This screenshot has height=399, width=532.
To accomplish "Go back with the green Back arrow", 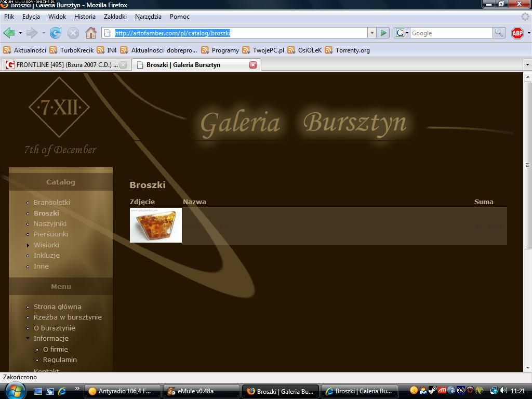I will (x=9, y=33).
